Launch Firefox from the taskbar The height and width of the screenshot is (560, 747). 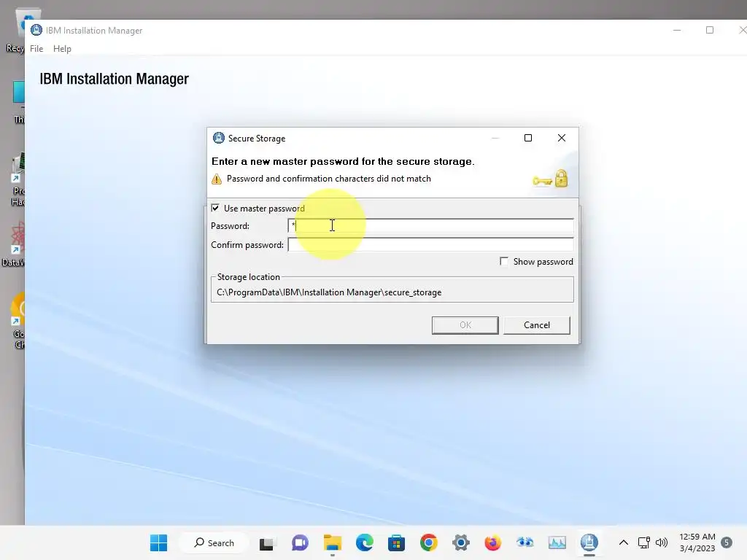(492, 542)
